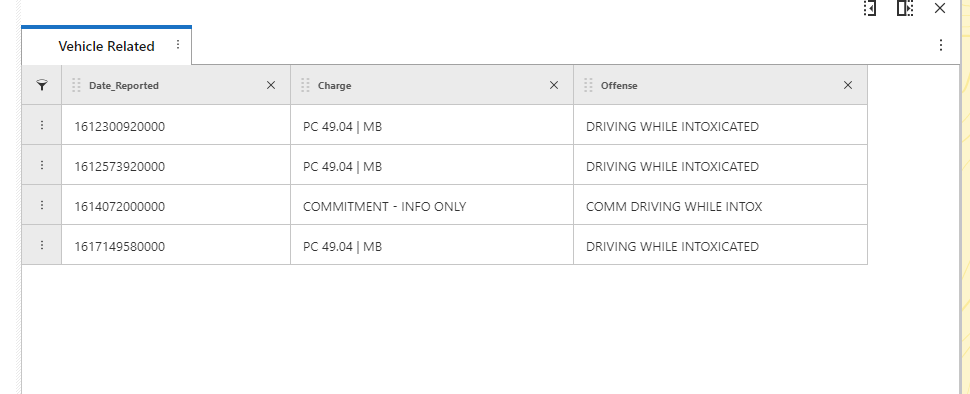This screenshot has height=394, width=970.
Task: Select DRIVING WHILE INTOXICATED in 1612573920000 row
Action: (721, 165)
